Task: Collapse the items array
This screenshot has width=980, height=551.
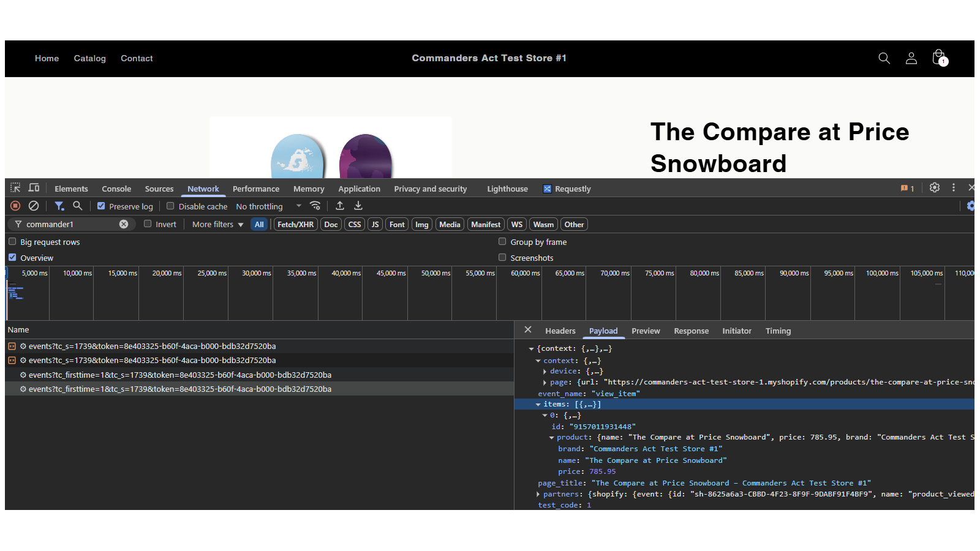Action: point(538,405)
